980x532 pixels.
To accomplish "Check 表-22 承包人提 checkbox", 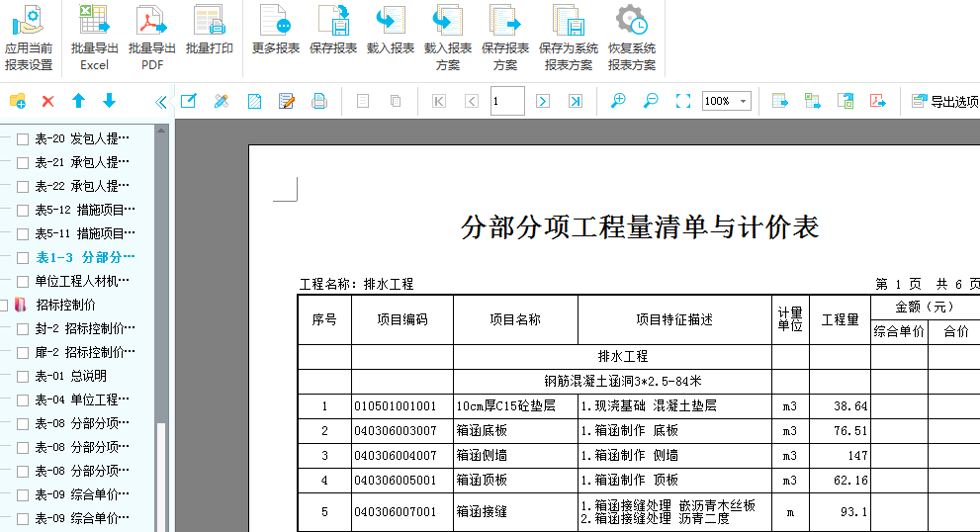I will coord(23,186).
